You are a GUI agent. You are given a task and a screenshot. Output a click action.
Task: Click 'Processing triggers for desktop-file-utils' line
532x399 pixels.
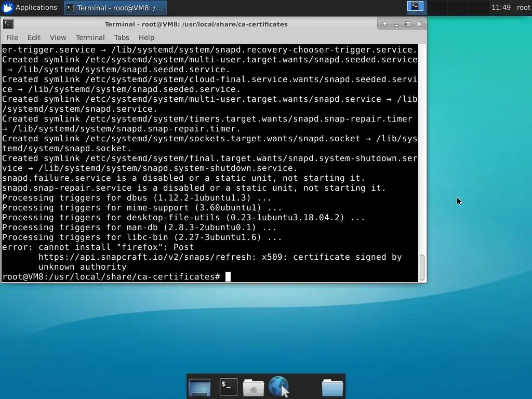coord(183,218)
